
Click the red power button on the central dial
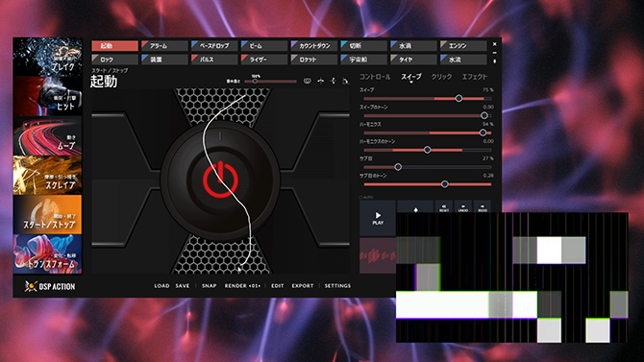tap(220, 180)
